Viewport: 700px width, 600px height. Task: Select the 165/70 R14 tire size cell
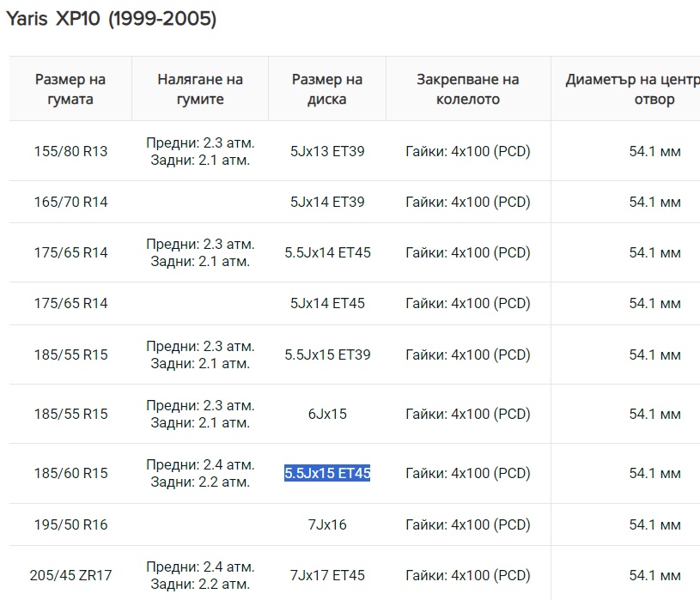pos(70,202)
